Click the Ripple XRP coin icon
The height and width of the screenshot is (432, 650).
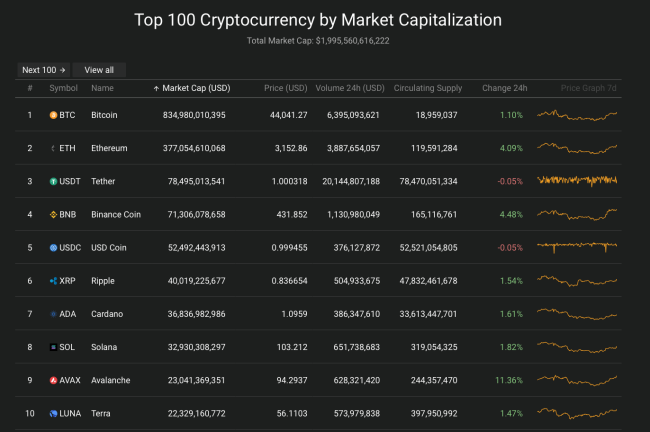pyautogui.click(x=53, y=281)
